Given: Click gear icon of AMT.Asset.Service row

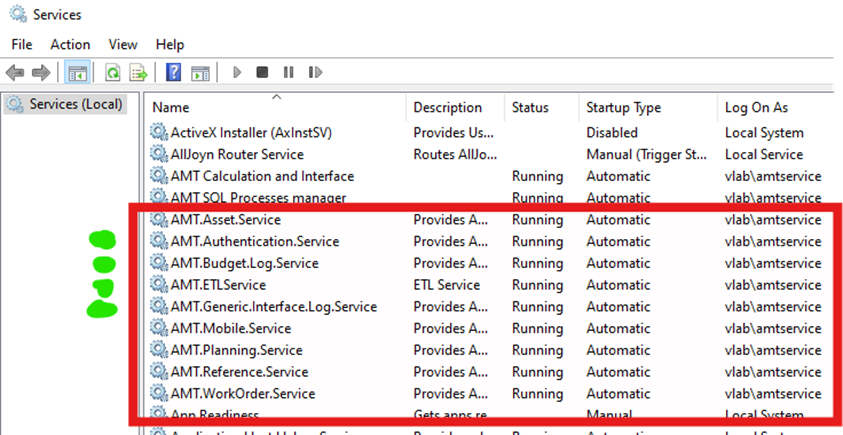Looking at the screenshot, I should (x=159, y=219).
